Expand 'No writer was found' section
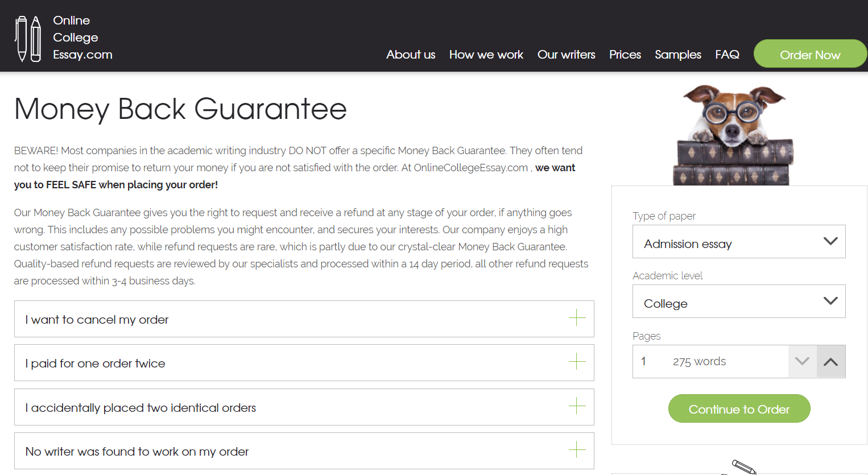The height and width of the screenshot is (475, 868). 304,451
